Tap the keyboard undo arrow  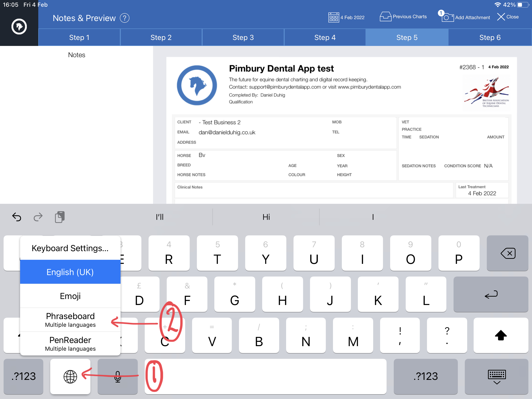(x=17, y=217)
